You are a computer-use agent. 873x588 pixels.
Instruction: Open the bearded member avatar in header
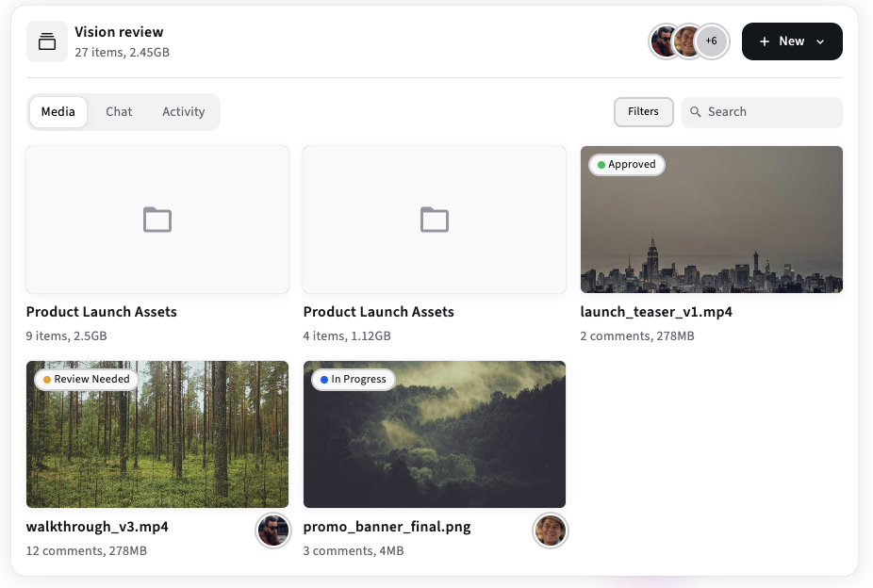click(666, 41)
